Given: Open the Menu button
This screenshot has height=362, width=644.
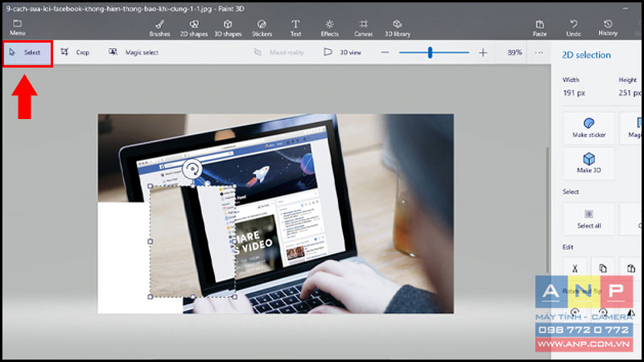Looking at the screenshot, I should click(17, 27).
